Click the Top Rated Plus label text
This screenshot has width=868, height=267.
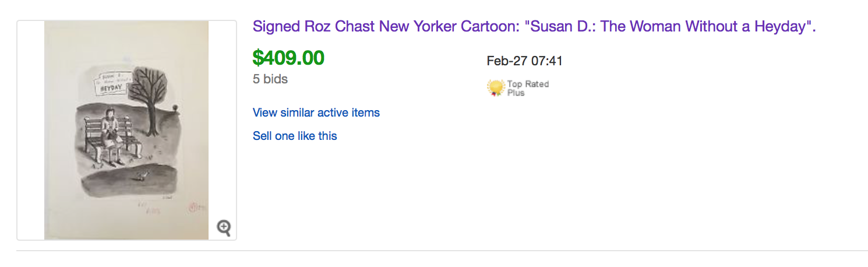click(528, 88)
